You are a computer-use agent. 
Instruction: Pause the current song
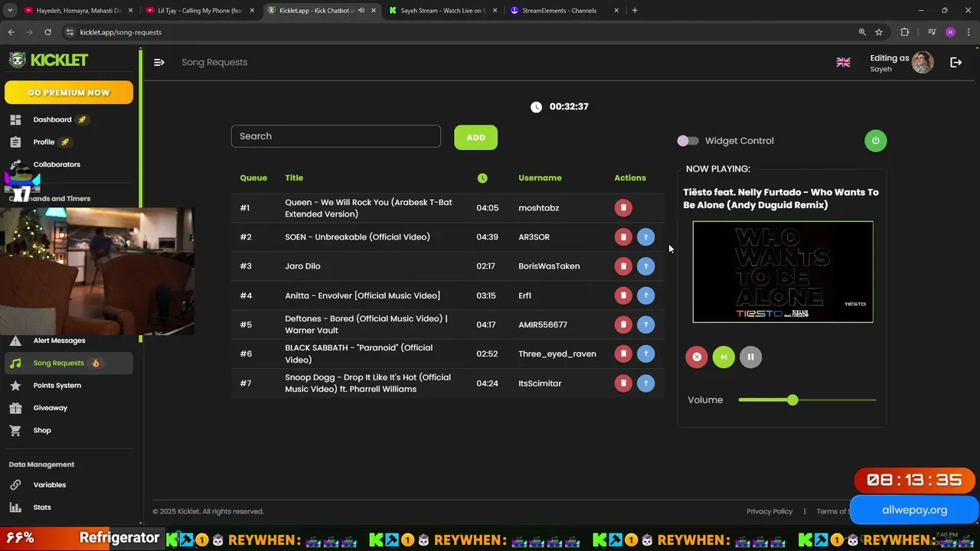750,357
